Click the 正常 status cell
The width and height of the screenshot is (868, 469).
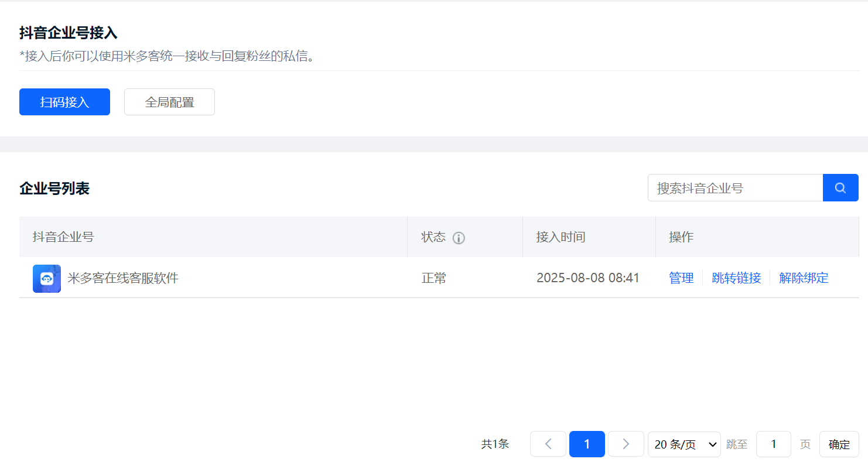[x=434, y=278]
